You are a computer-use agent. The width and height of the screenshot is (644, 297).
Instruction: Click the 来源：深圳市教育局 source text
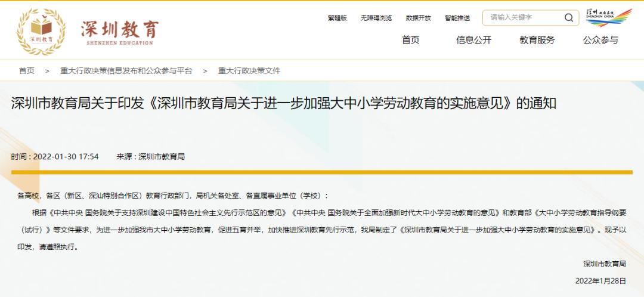click(150, 156)
